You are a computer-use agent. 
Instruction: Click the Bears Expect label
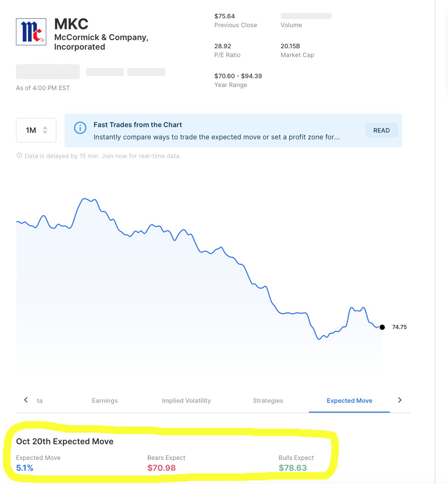(x=166, y=458)
